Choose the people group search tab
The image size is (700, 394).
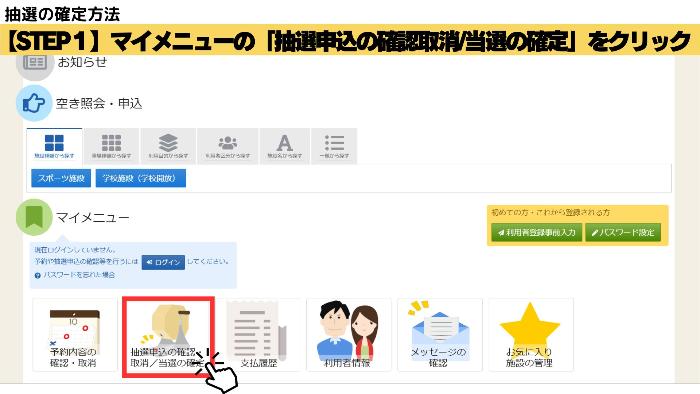point(228,146)
